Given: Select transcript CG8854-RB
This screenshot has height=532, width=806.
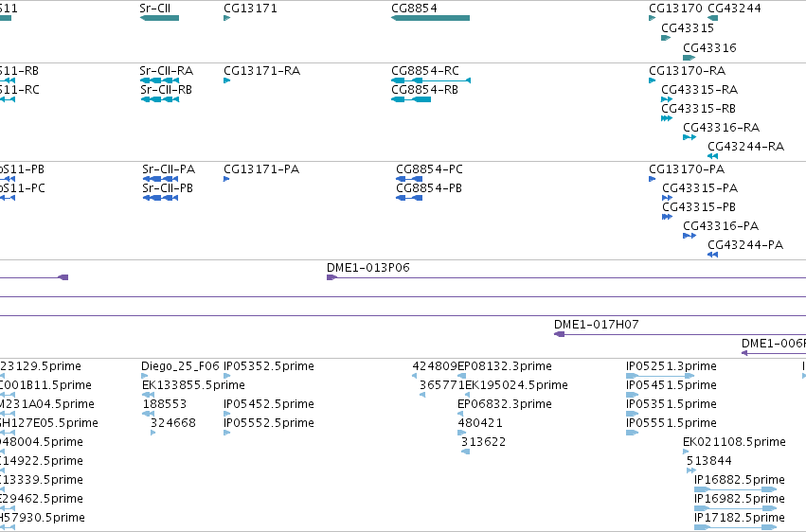Looking at the screenshot, I should point(424,89).
